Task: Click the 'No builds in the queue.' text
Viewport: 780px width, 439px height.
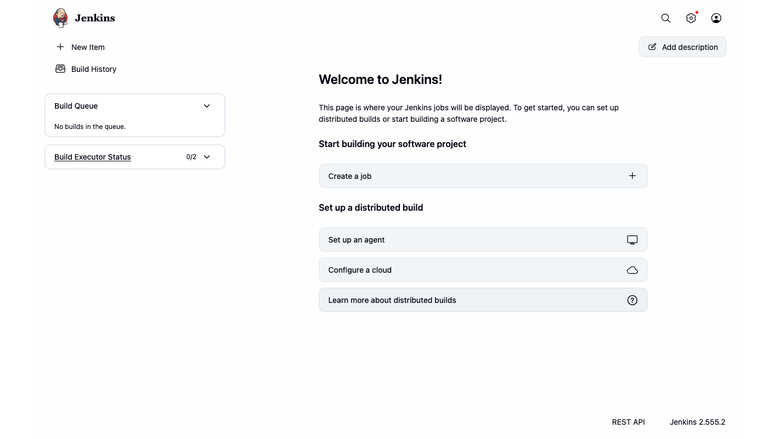Action: (90, 127)
